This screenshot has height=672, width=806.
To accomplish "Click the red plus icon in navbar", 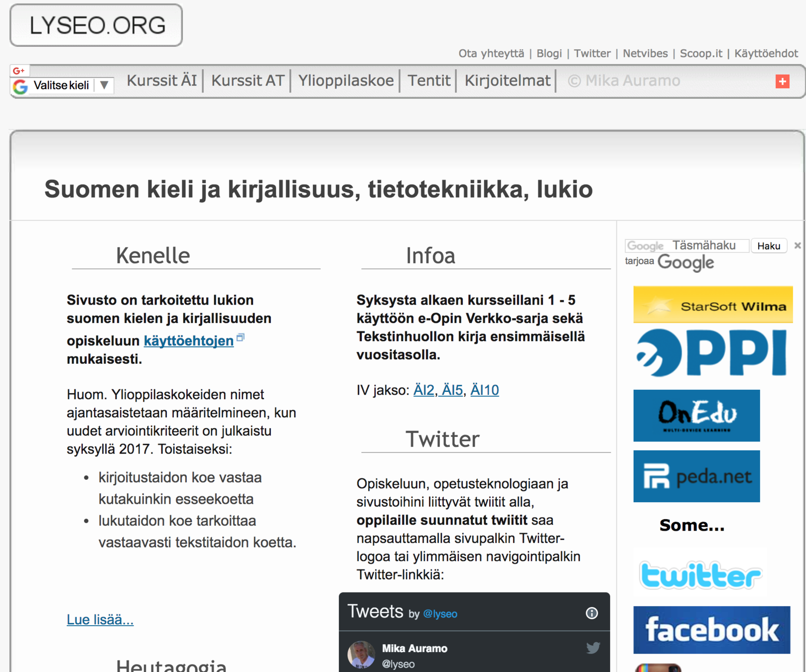I will 782,82.
